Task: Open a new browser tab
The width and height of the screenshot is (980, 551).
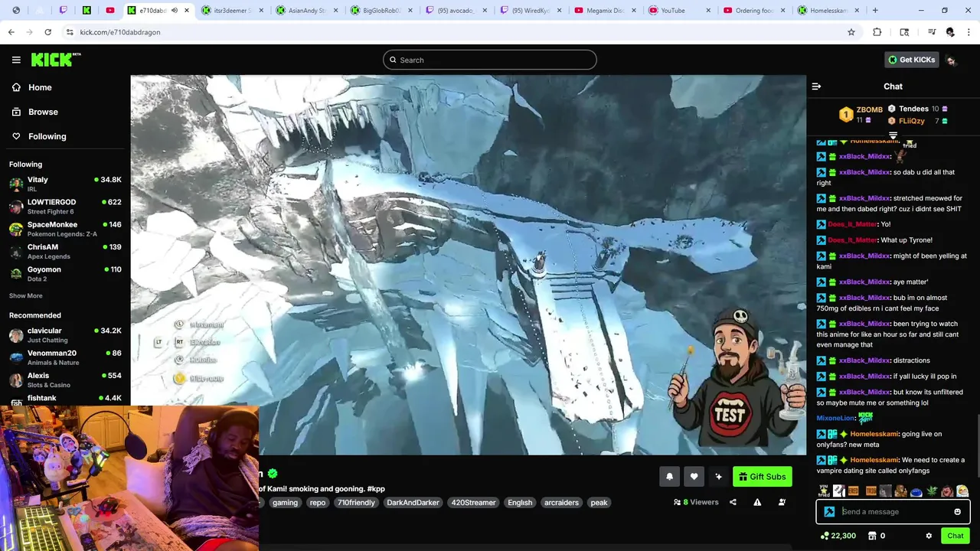Action: (875, 11)
